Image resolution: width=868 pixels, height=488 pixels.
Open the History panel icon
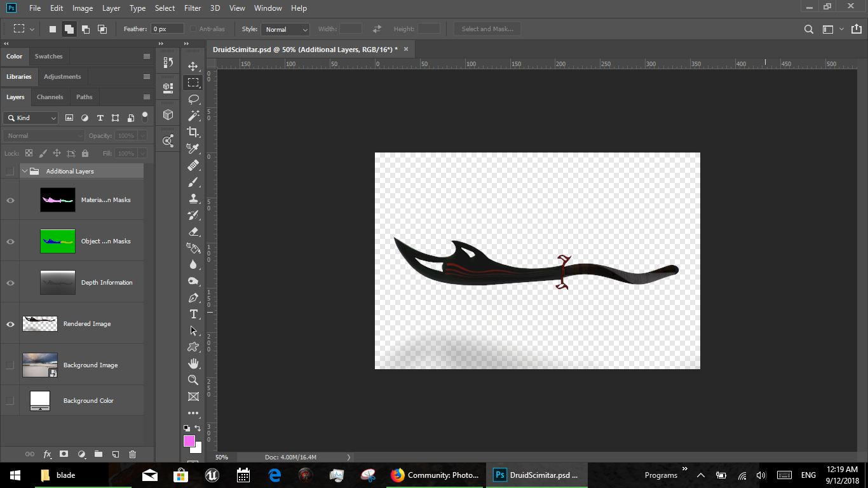168,62
